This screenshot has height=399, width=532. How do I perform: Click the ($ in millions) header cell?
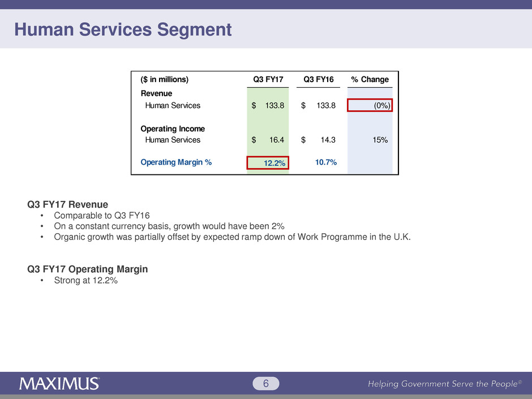[x=164, y=79]
